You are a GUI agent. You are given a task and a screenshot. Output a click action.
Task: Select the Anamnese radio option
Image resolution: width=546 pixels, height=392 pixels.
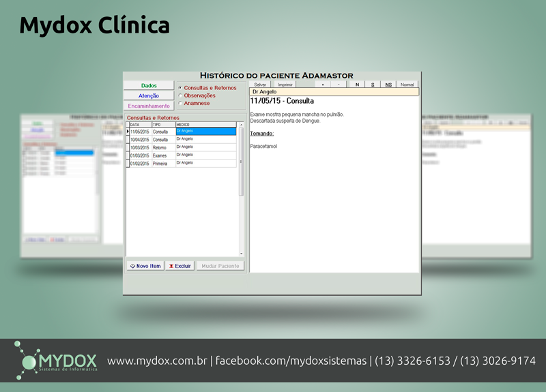pos(180,103)
